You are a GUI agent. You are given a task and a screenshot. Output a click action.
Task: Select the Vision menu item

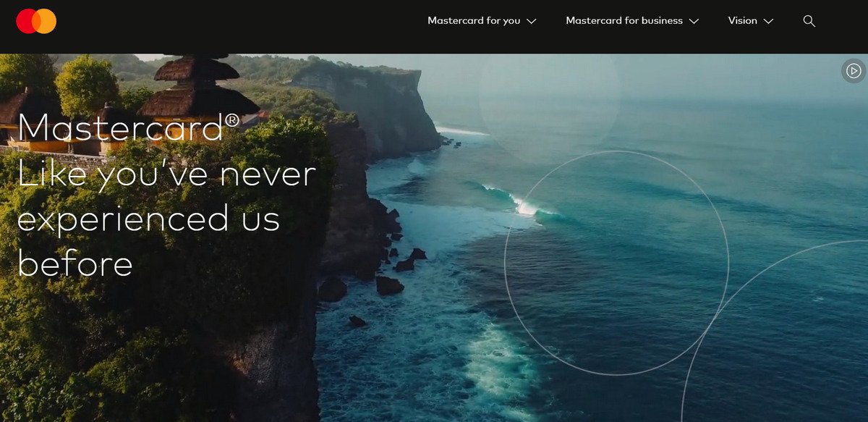(751, 21)
